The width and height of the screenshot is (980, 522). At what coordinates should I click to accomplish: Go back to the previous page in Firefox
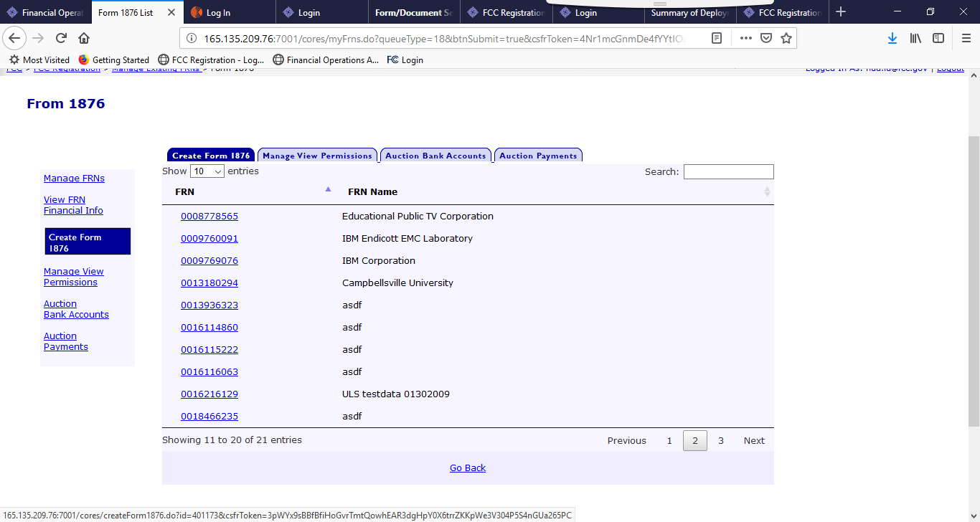point(15,38)
